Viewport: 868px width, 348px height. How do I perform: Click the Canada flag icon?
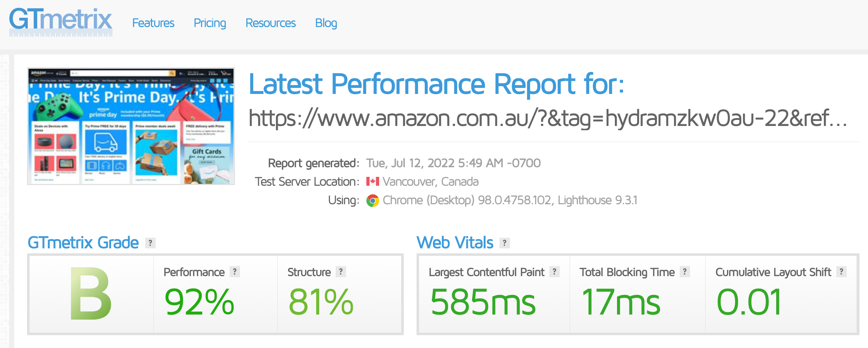(x=372, y=181)
